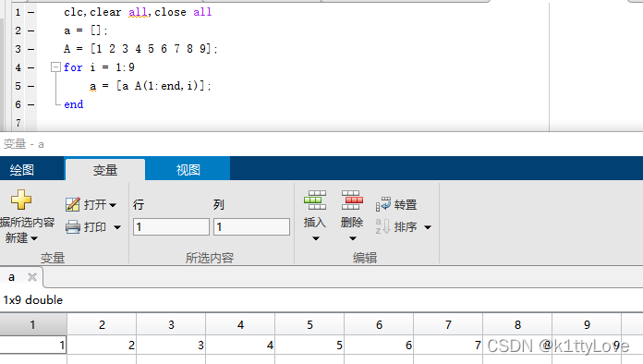The width and height of the screenshot is (643, 364).
Task: Collapse the for loop code fold
Action: pyautogui.click(x=55, y=67)
